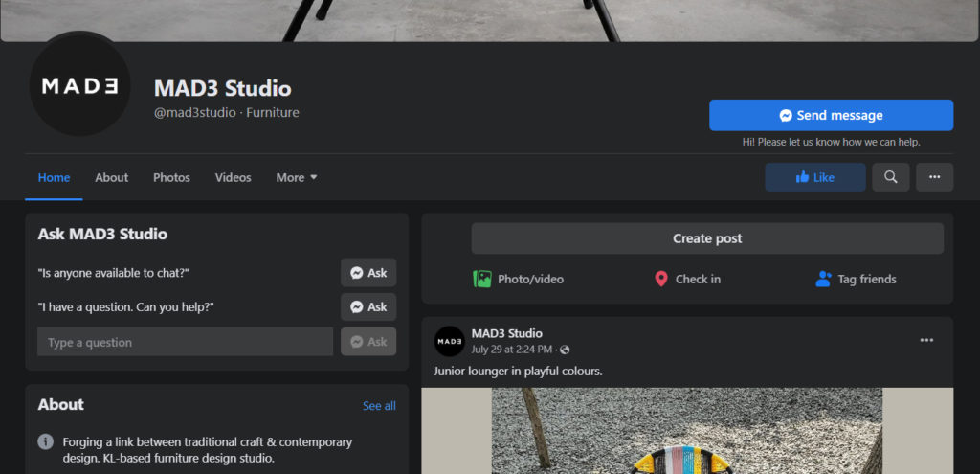Open MAD3 Studio post author name
Screen dimensions: 980x474
tap(506, 333)
